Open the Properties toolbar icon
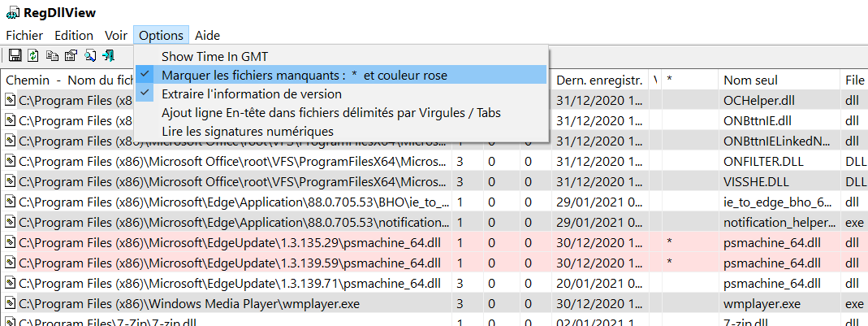Viewport: 868px width, 326px height. coord(71,55)
